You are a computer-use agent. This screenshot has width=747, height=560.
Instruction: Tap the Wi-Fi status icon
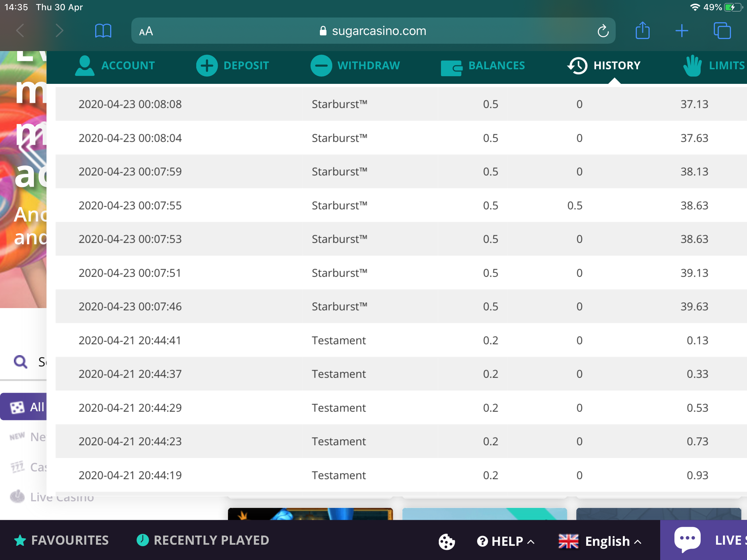[695, 7]
